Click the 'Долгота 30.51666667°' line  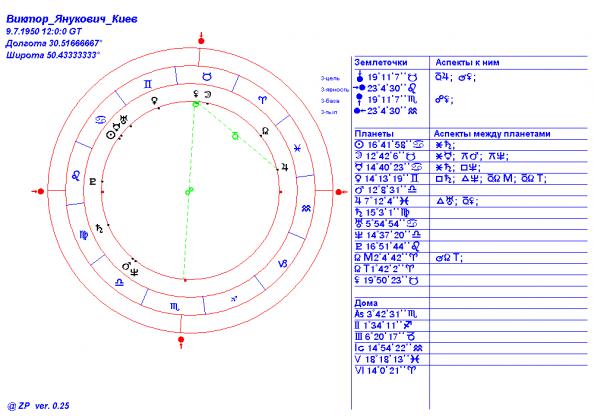click(x=54, y=43)
